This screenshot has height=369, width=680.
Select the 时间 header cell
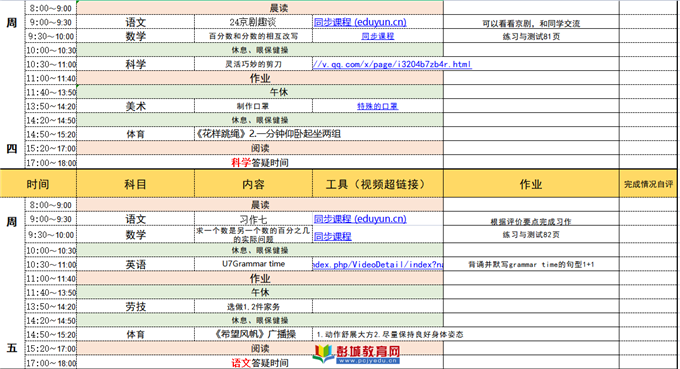(x=38, y=184)
